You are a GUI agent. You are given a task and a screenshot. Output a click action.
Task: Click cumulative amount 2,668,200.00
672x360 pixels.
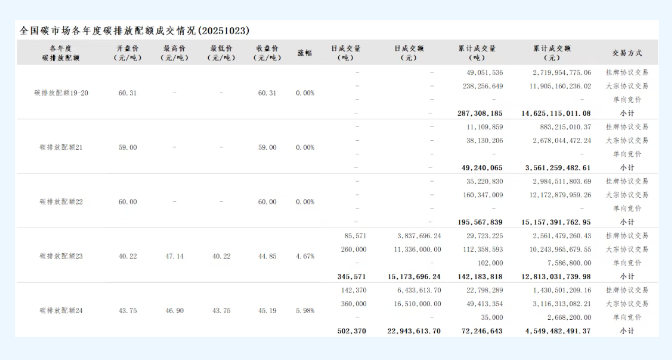click(x=569, y=318)
